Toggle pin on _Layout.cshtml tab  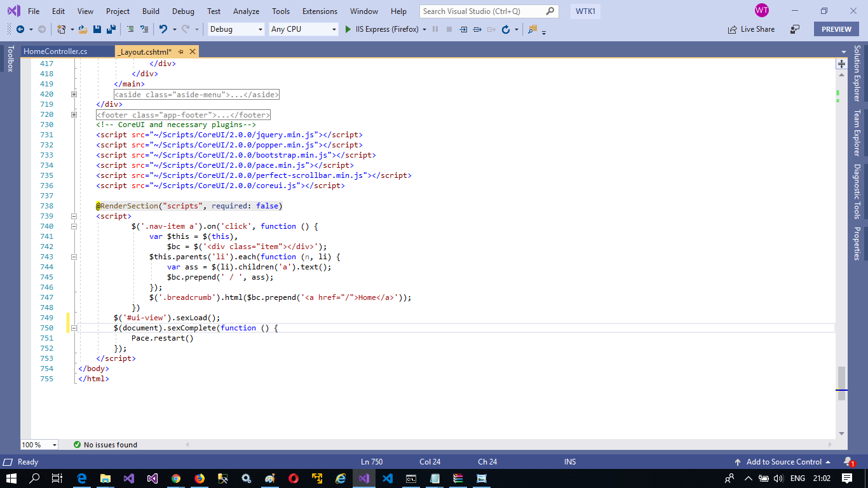pos(181,51)
